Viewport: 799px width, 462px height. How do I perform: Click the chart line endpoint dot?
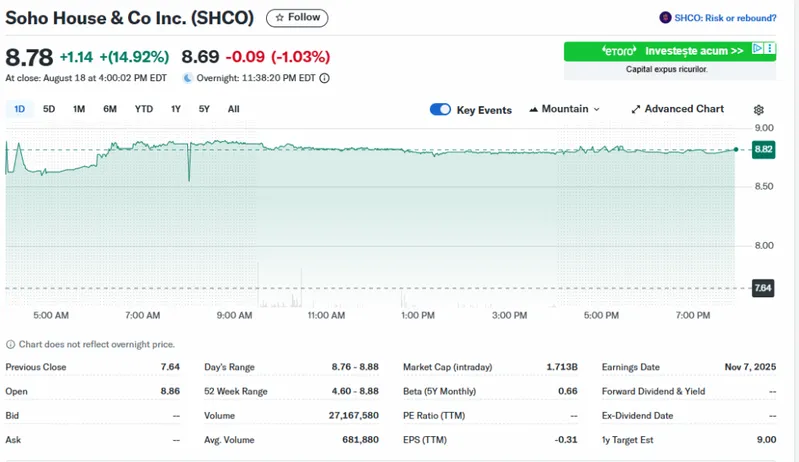736,149
